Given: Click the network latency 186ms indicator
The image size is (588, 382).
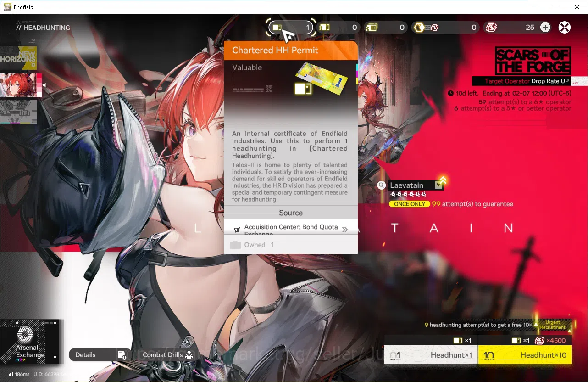Looking at the screenshot, I should pos(19,375).
